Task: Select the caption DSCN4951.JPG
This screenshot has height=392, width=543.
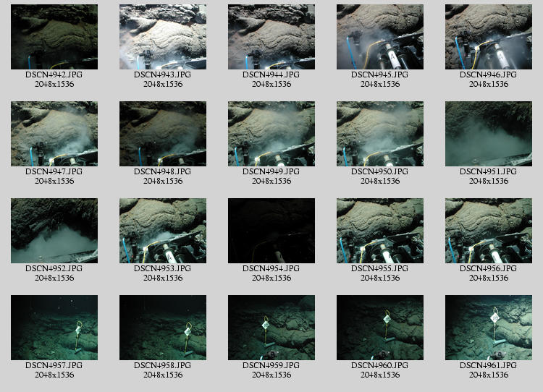Action: [489, 171]
